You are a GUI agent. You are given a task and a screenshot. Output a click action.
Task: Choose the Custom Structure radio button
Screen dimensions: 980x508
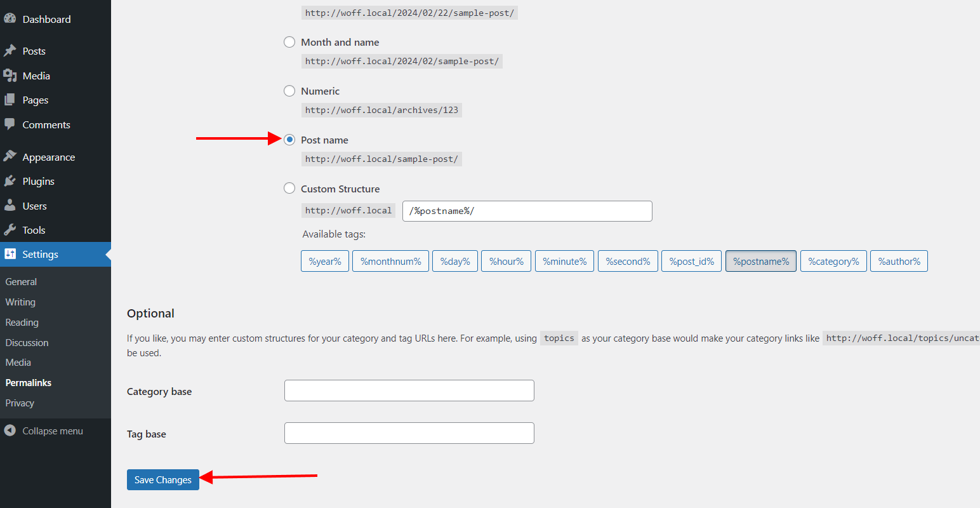pyautogui.click(x=289, y=189)
